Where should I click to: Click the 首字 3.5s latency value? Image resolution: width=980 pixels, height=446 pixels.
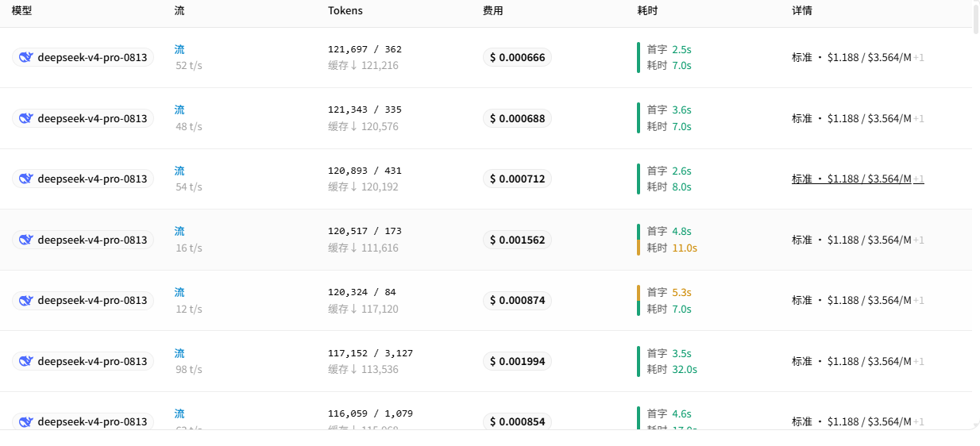(669, 353)
